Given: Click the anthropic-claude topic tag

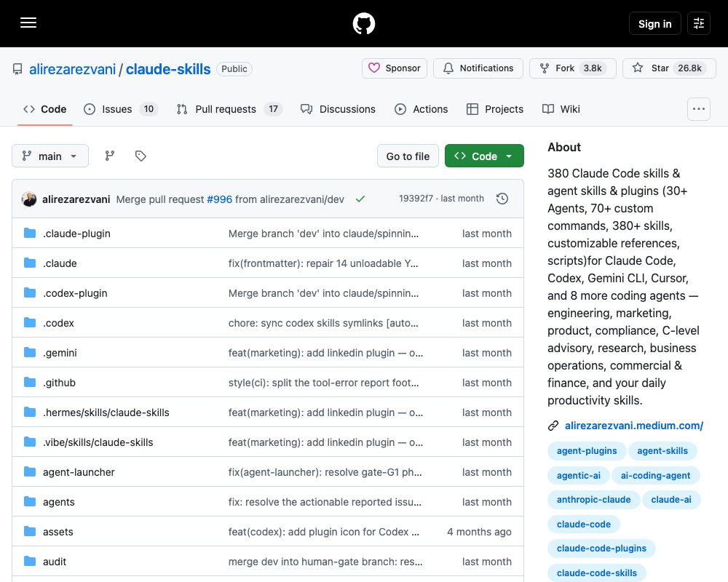Looking at the screenshot, I should point(594,499).
